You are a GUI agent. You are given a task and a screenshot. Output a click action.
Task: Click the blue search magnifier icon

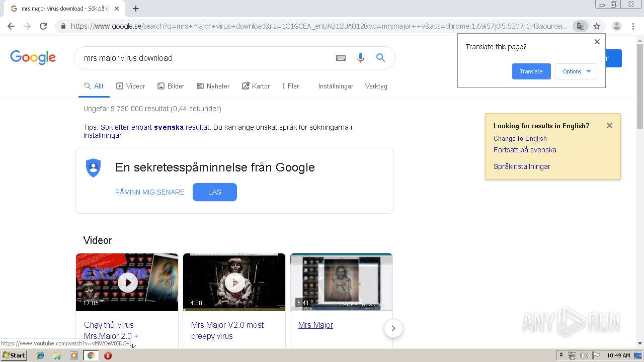point(380,58)
